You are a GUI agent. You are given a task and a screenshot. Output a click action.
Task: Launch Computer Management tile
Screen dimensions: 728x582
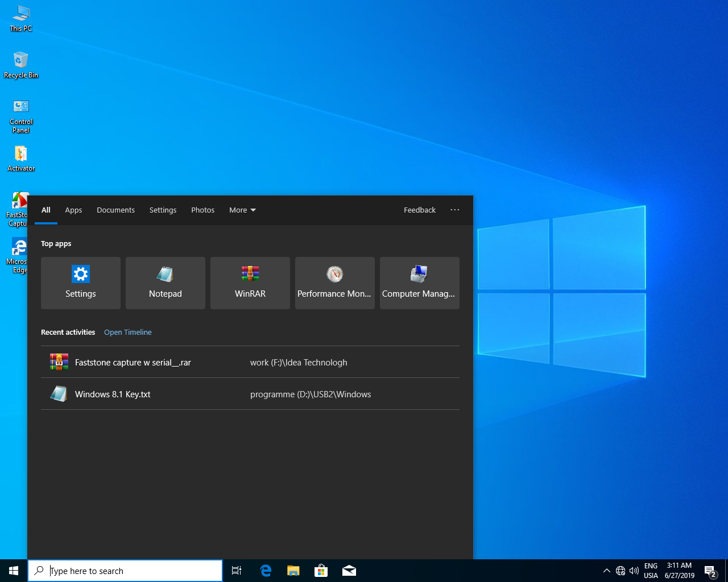tap(419, 282)
